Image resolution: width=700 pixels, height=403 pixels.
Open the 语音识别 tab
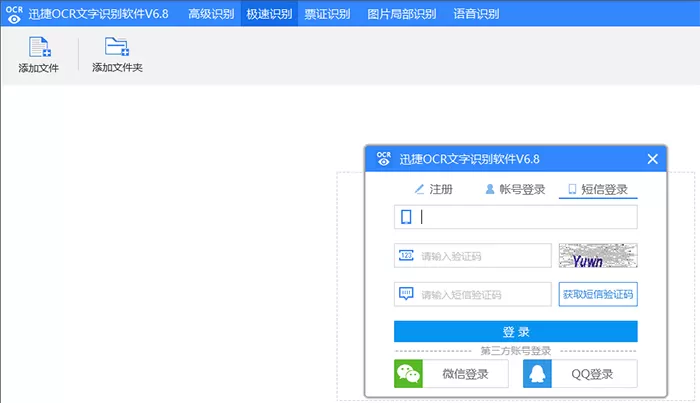tap(476, 14)
